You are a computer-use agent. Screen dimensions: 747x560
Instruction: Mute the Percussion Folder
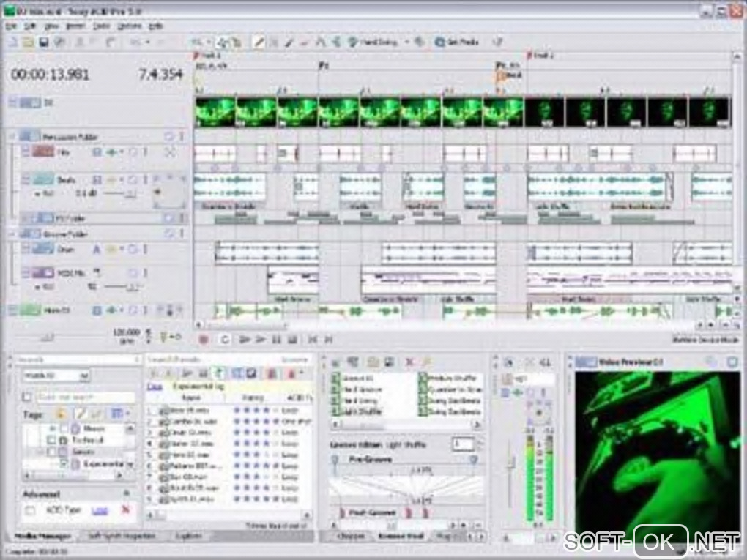168,137
